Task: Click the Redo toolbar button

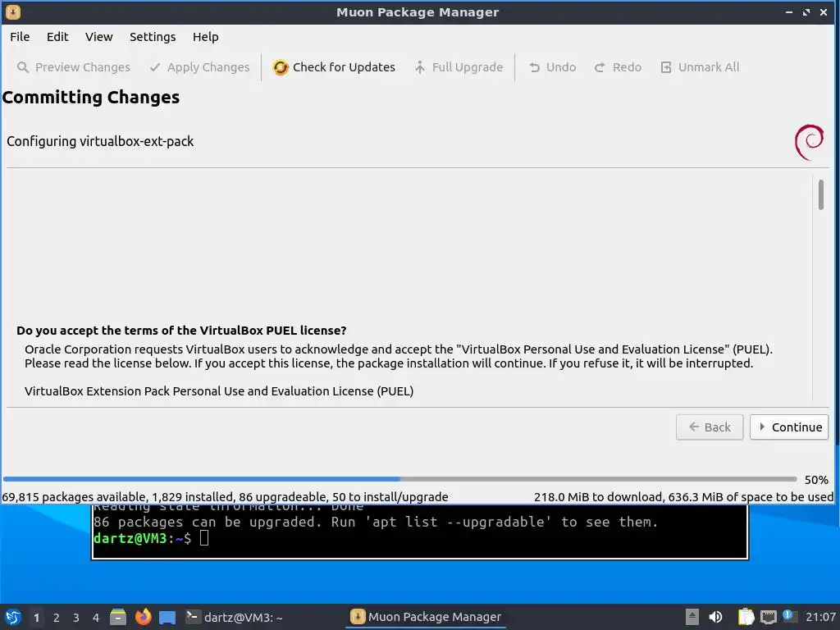Action: (x=618, y=67)
